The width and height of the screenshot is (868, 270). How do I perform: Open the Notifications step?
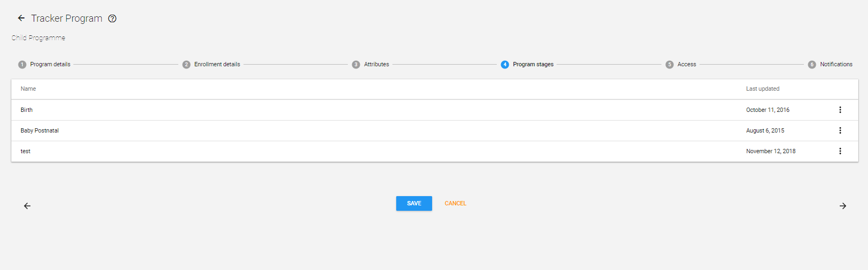(836, 65)
